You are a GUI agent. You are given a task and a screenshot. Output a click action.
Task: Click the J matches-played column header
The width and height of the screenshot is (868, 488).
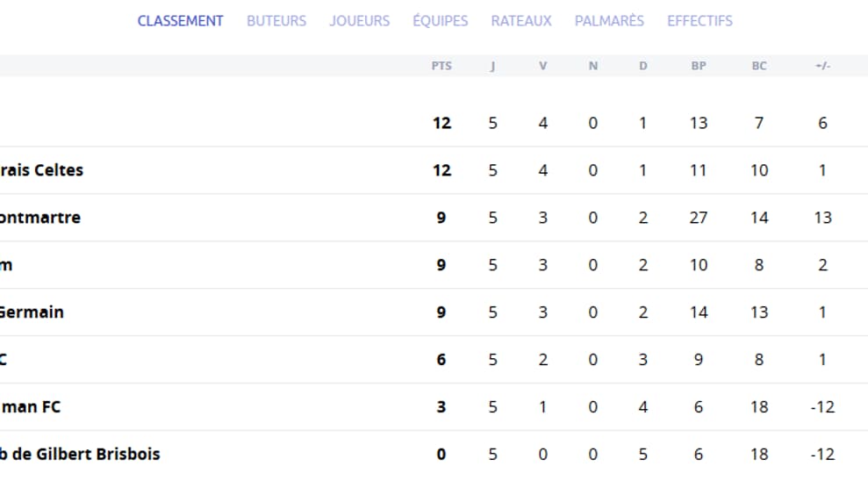click(x=492, y=66)
